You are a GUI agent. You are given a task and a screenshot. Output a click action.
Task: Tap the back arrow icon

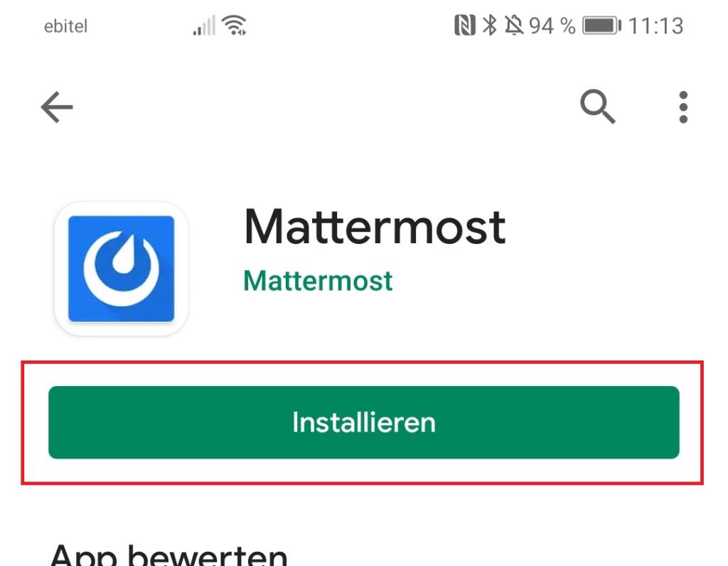(57, 107)
